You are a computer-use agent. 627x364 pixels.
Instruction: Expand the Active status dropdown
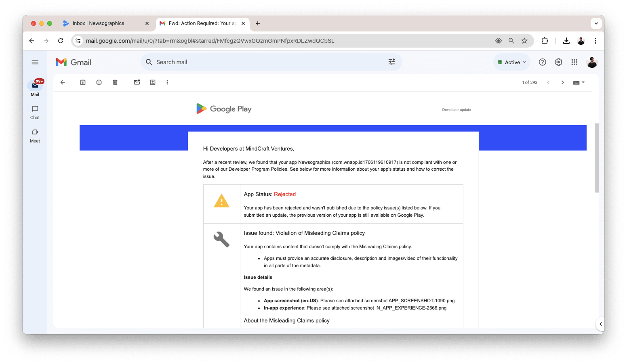point(512,62)
